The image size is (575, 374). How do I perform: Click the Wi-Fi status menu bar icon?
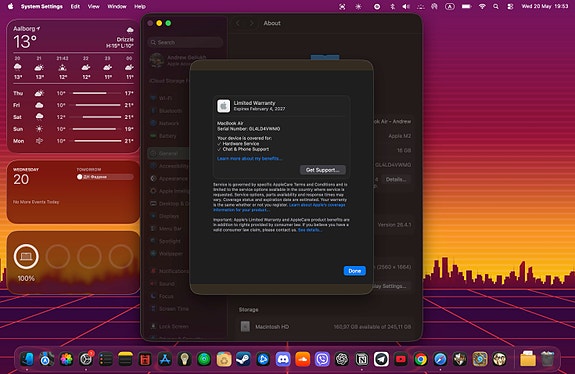pyautogui.click(x=482, y=6)
